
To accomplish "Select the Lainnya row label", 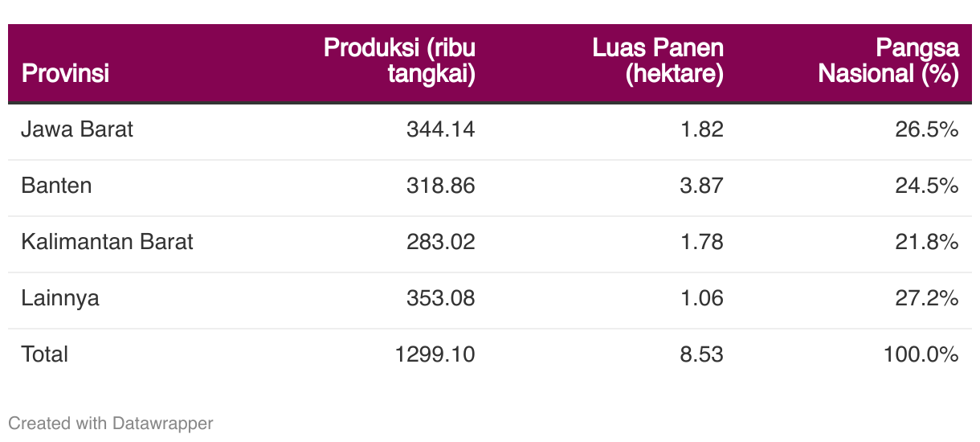I will pos(60,298).
